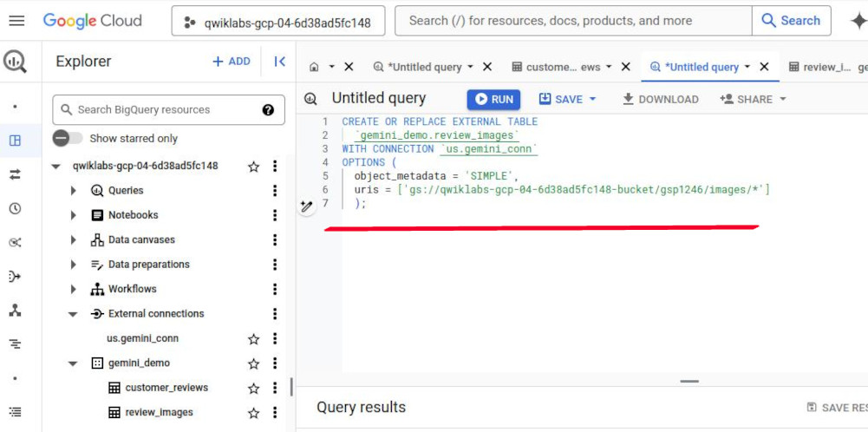Open BigQuery Studio workspace sidebar icon
868x432 pixels.
pos(15,141)
